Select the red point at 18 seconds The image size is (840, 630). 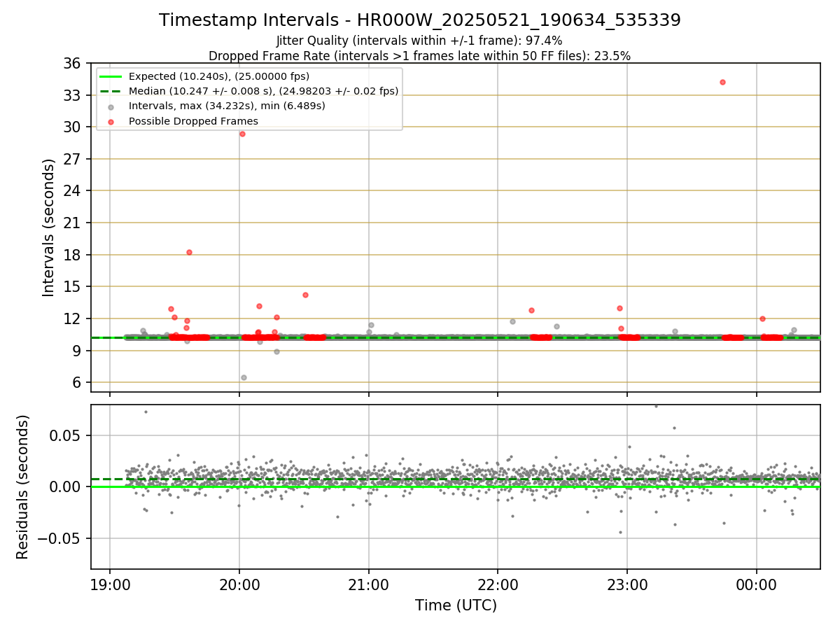(x=189, y=252)
